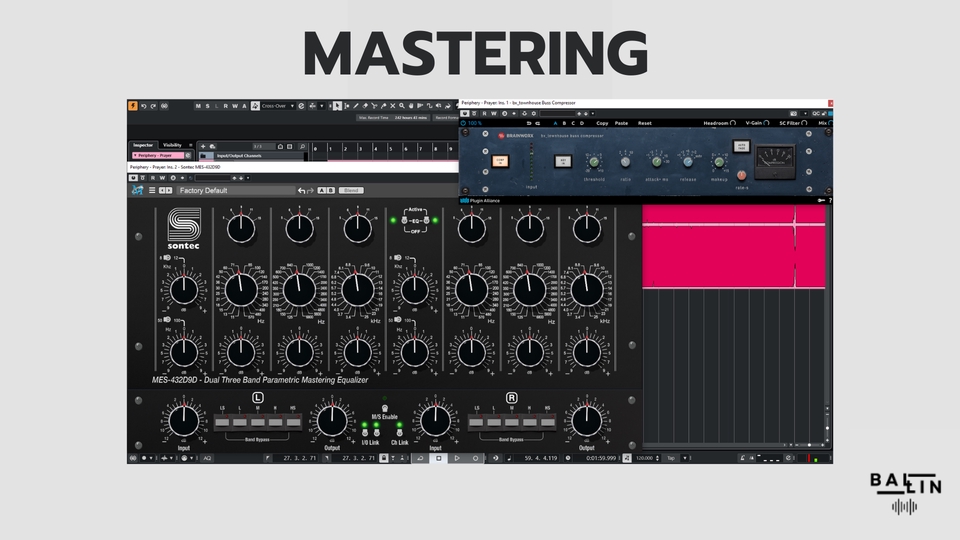The height and width of the screenshot is (540, 960).
Task: Click the Sontec A/B compare button
Action: click(x=326, y=190)
